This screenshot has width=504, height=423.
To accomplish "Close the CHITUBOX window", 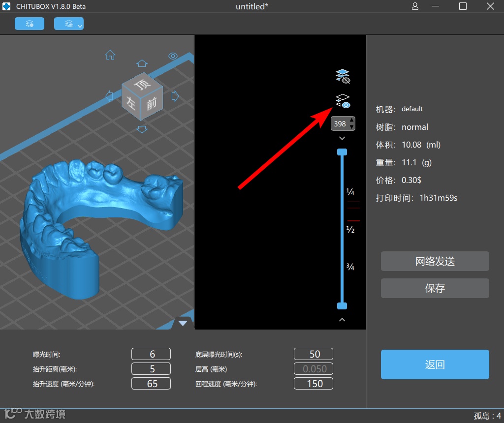I will pos(491,6).
